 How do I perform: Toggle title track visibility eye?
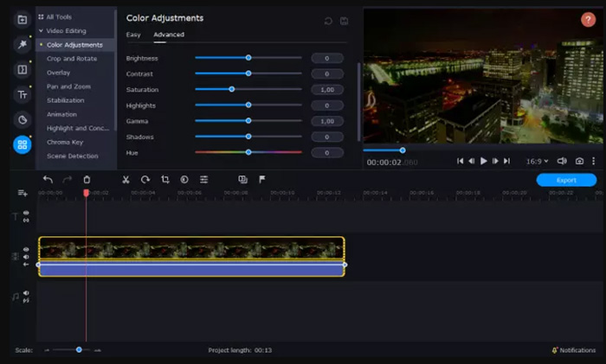pyautogui.click(x=26, y=213)
